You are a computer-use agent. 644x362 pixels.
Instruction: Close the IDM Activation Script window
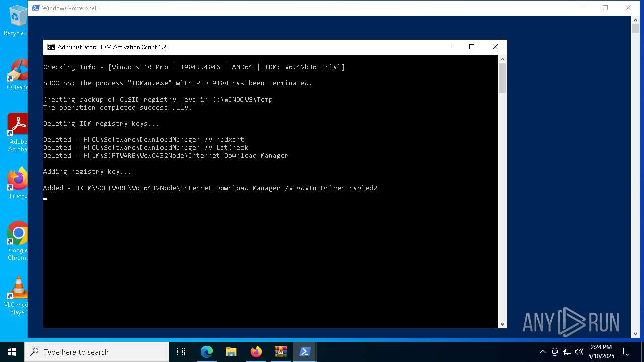495,47
